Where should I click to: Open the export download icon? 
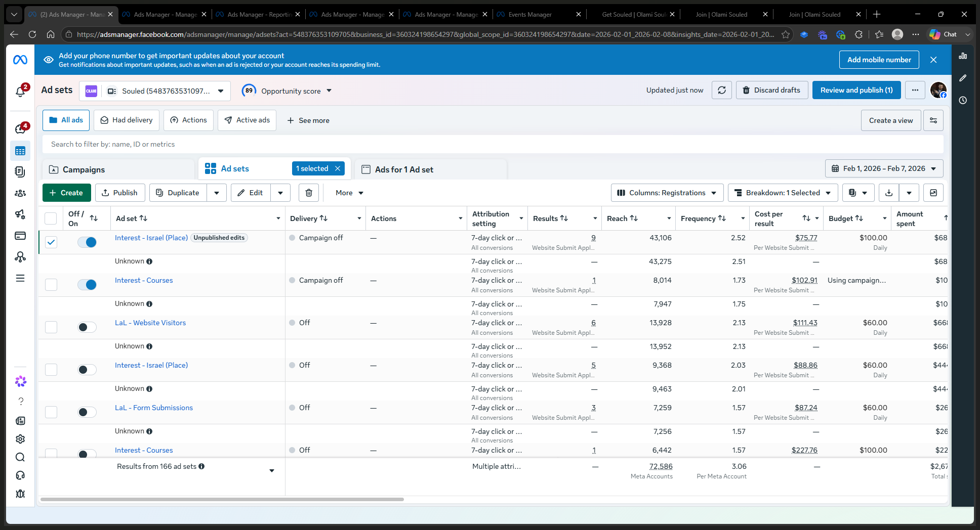point(889,193)
